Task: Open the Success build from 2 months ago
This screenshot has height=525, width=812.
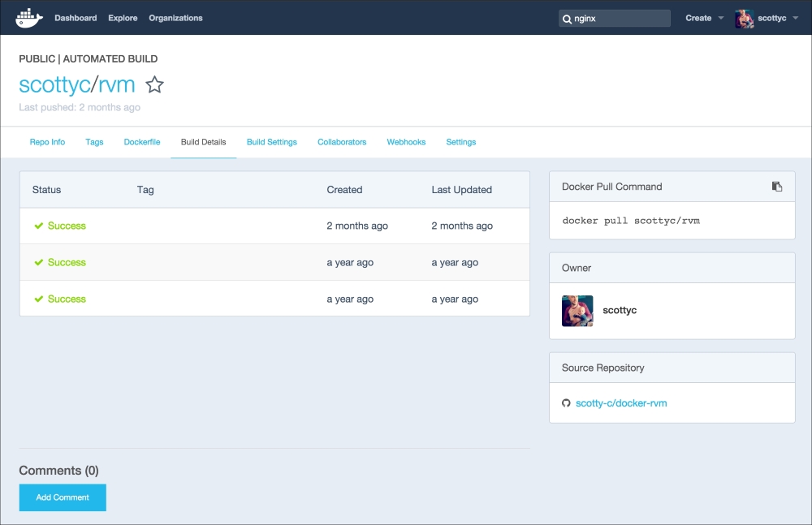Action: [x=67, y=226]
